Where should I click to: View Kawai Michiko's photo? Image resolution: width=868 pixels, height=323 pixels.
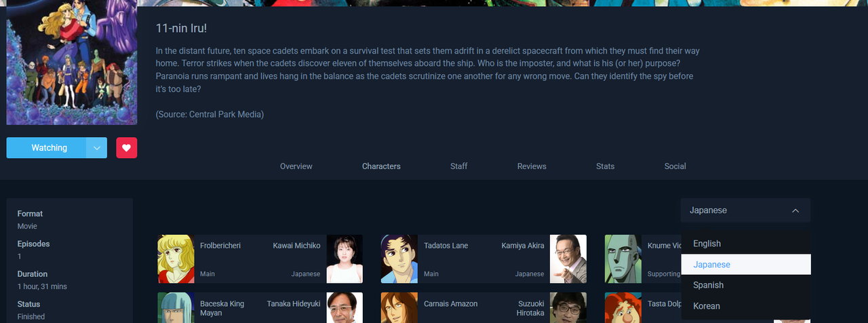[344, 259]
